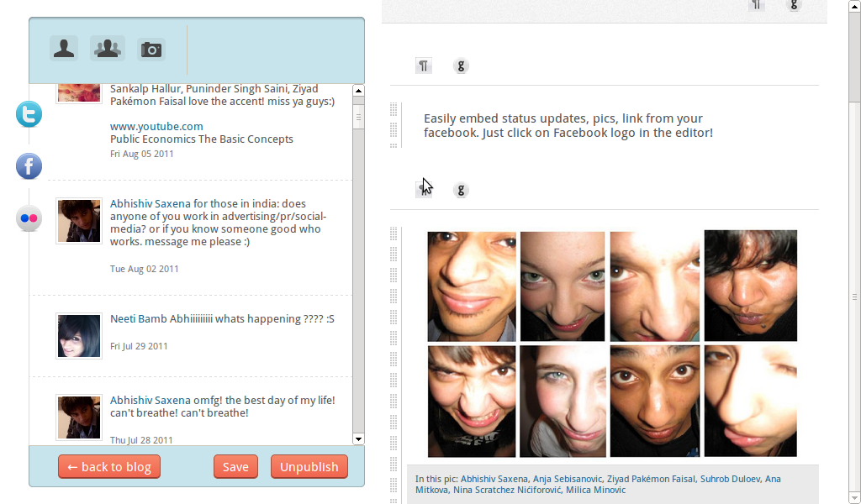Viewport: 861px width, 504px height.
Task: Open Neeti Bamb's profile link
Action: pos(139,318)
